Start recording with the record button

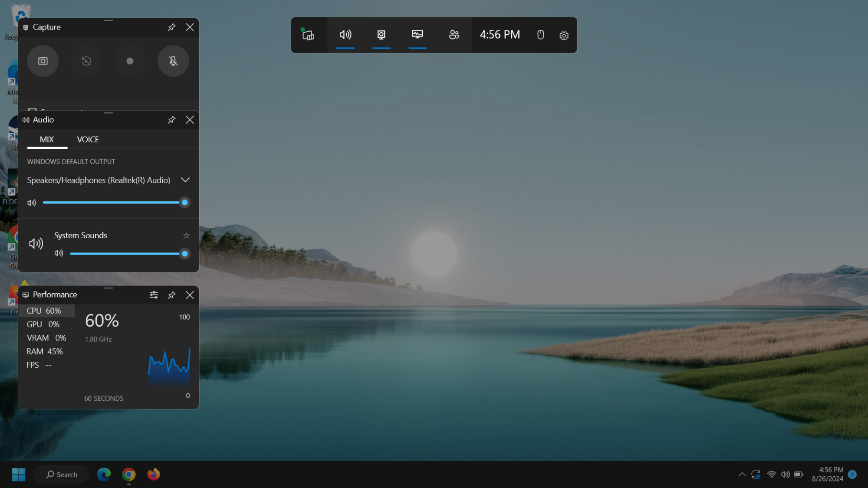(x=129, y=61)
